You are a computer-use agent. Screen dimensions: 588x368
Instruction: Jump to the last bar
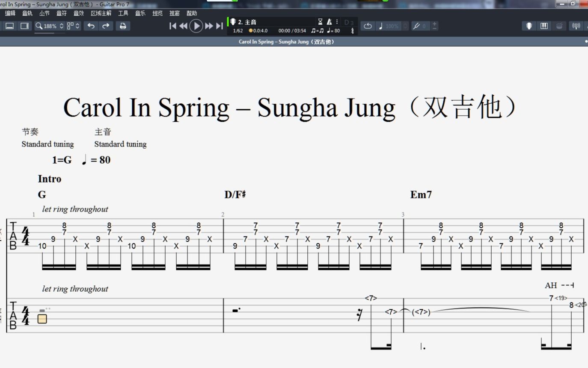click(219, 26)
